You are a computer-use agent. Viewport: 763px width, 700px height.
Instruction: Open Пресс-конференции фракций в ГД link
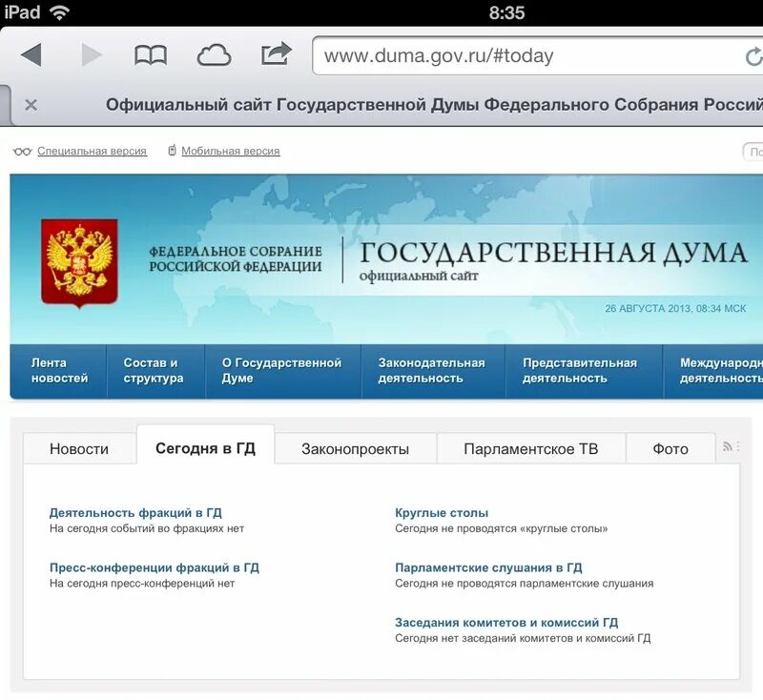(x=155, y=567)
